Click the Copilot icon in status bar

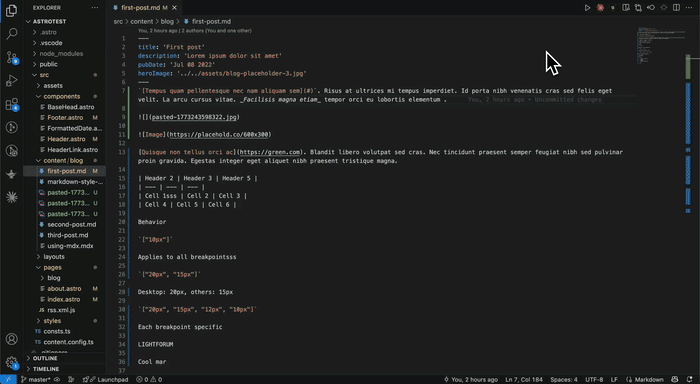pos(675,380)
